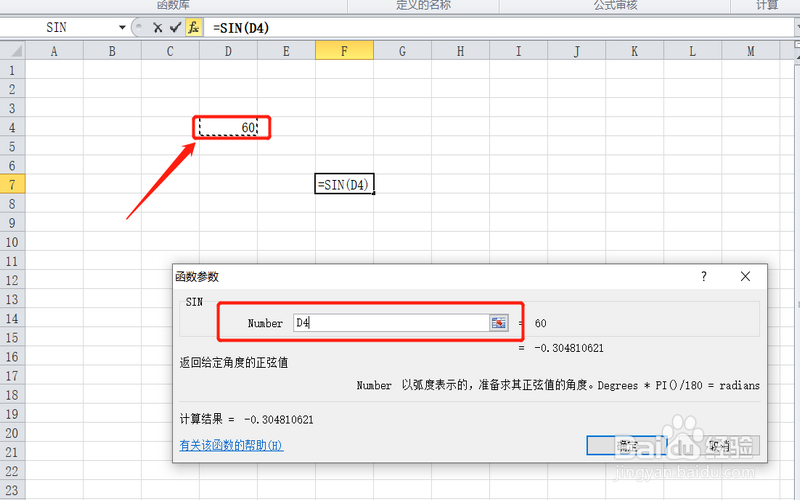800x500 pixels.
Task: Select column M header
Action: (x=751, y=51)
